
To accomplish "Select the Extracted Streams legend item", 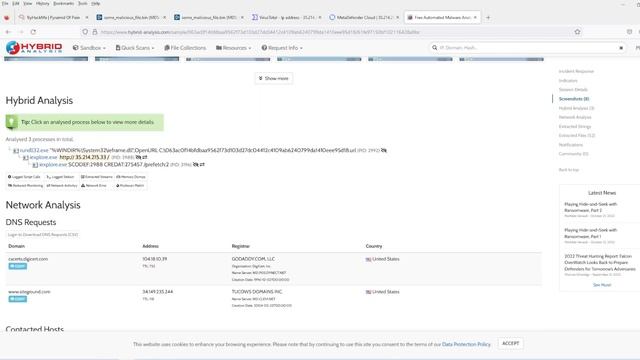I will click(96, 177).
